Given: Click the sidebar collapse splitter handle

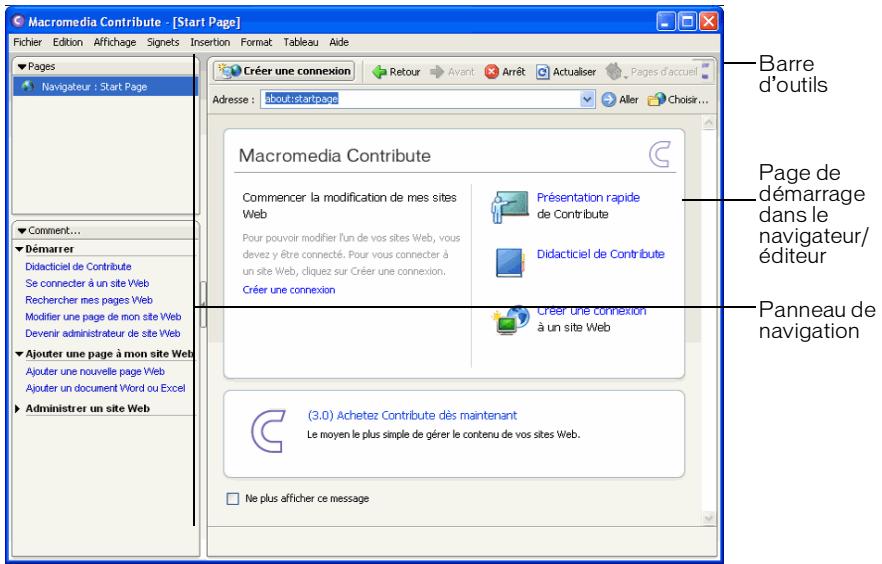Looking at the screenshot, I should pyautogui.click(x=203, y=304).
